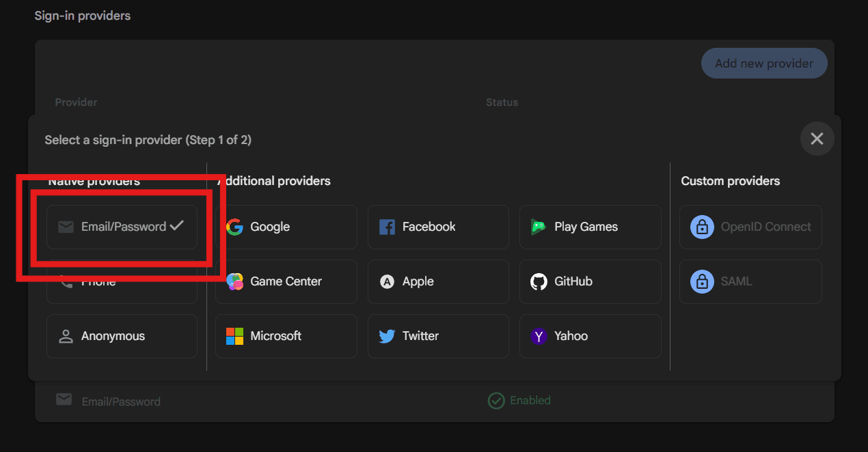Click the Game Center bubbles icon
The width and height of the screenshot is (868, 452).
pyautogui.click(x=235, y=281)
